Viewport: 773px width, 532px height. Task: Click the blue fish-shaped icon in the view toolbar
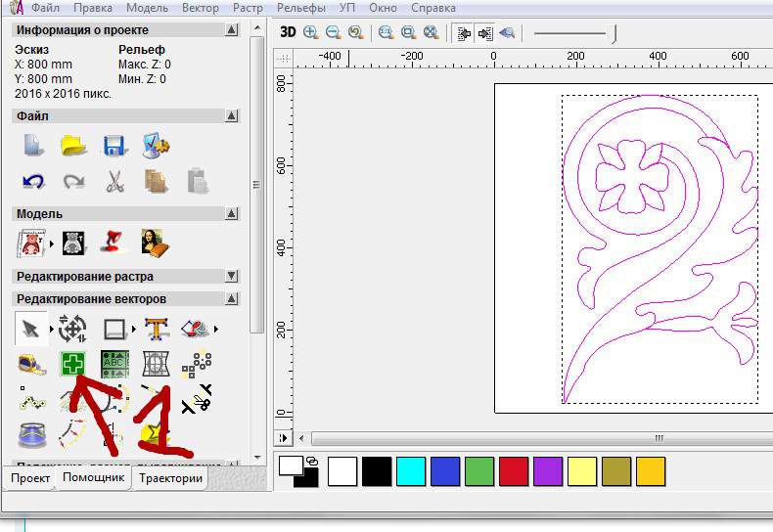click(507, 33)
